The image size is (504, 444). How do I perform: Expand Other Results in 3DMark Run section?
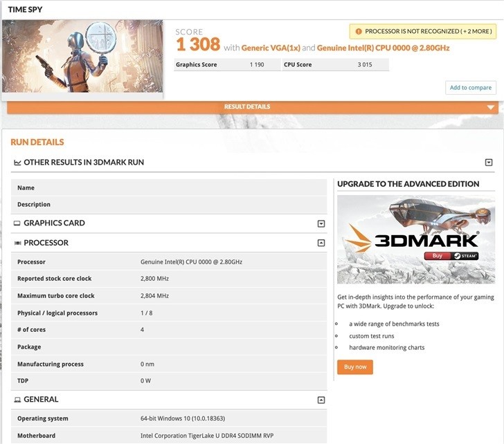pyautogui.click(x=489, y=163)
